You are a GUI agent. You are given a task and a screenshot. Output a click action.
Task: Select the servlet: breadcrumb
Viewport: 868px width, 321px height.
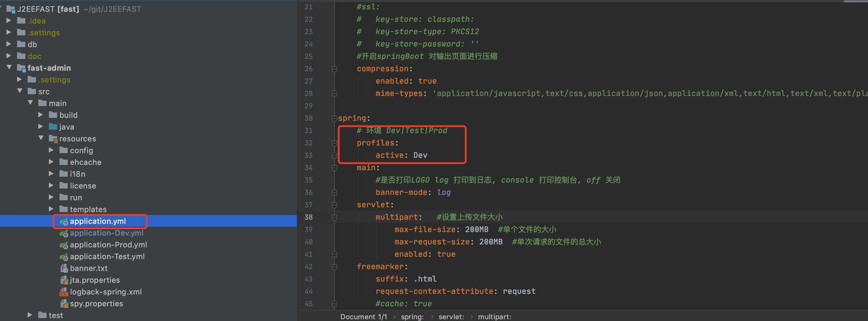(x=451, y=317)
